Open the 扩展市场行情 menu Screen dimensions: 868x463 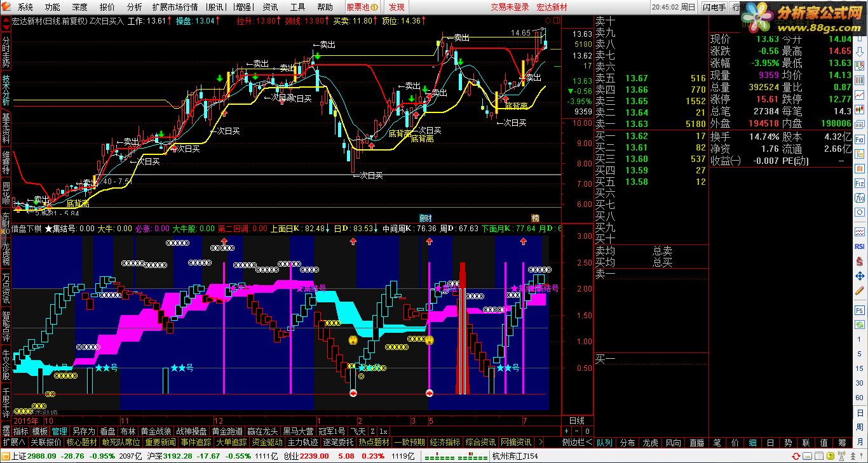(x=175, y=7)
